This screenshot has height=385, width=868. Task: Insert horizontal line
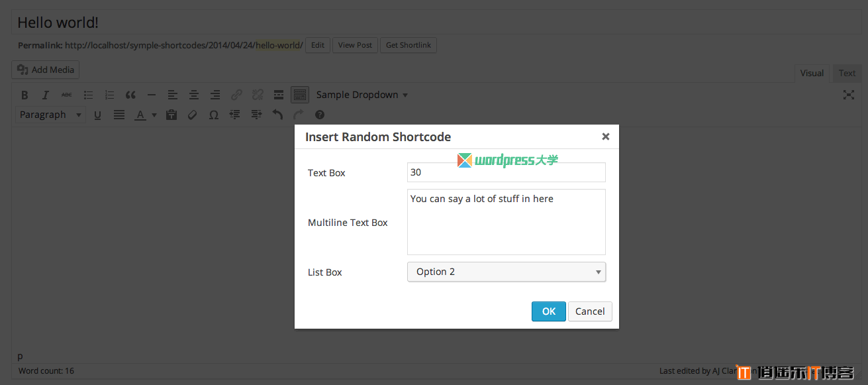(152, 95)
